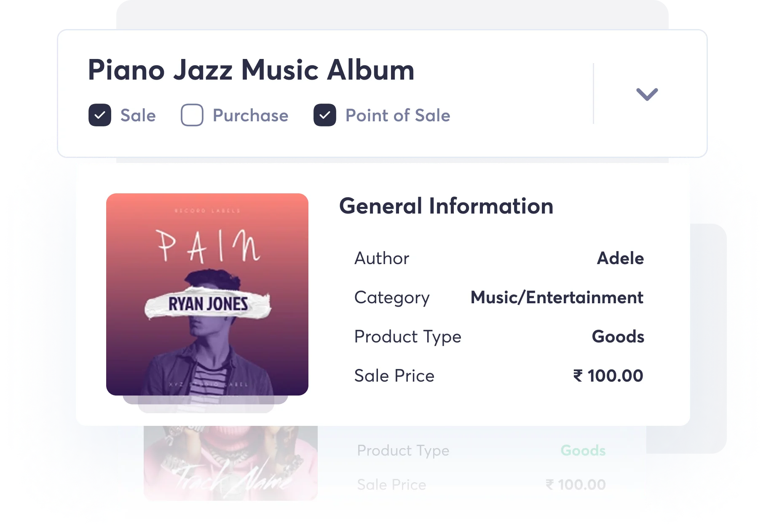The width and height of the screenshot is (766, 532).
Task: Click the Sale label text
Action: tap(137, 115)
